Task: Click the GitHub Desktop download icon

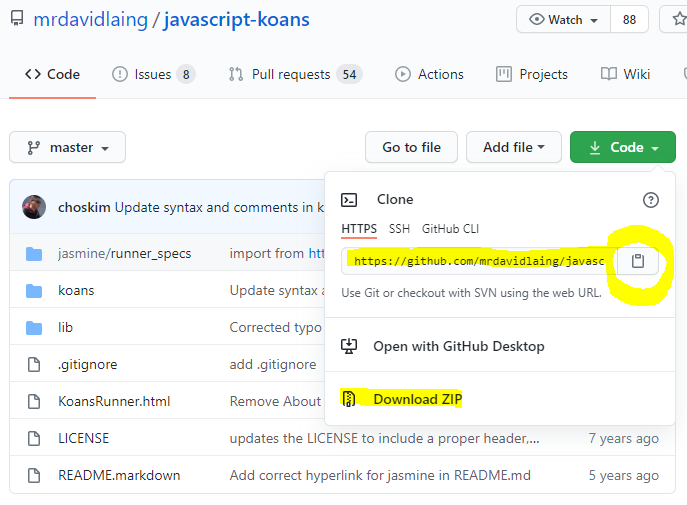Action: pos(349,346)
